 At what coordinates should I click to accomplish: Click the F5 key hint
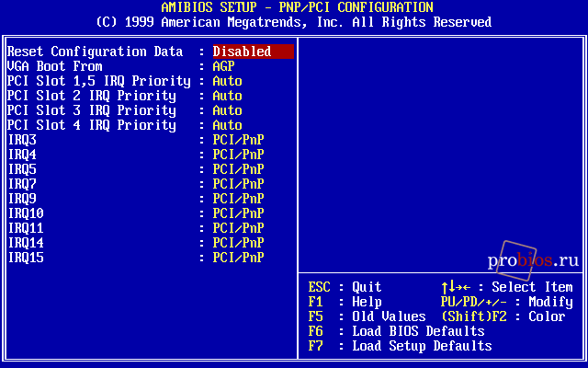pyautogui.click(x=315, y=316)
